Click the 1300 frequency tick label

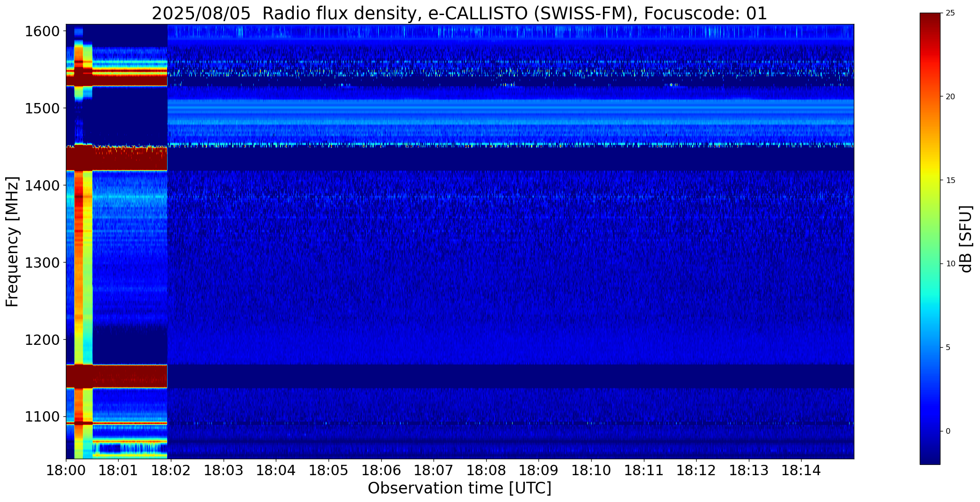pyautogui.click(x=42, y=263)
